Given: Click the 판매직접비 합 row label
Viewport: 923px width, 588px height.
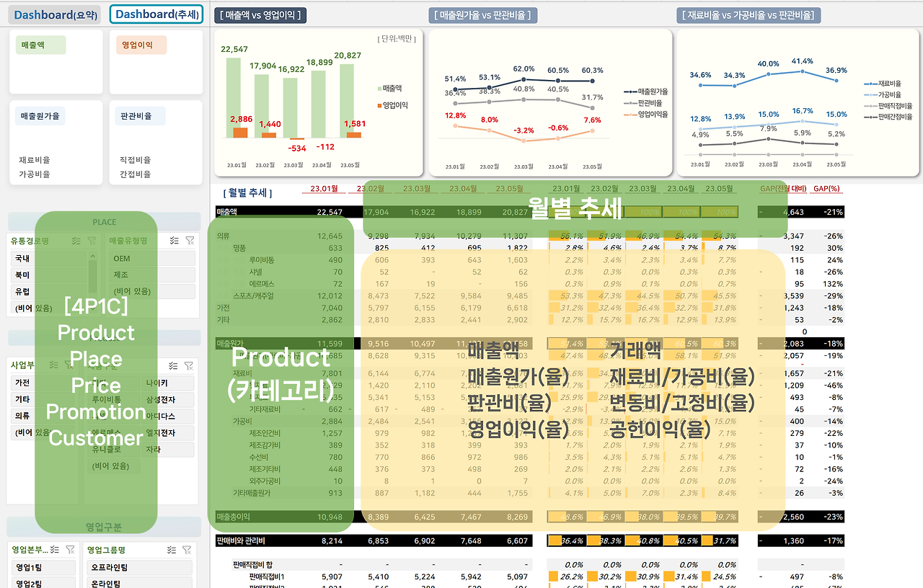Looking at the screenshot, I should 253,564.
